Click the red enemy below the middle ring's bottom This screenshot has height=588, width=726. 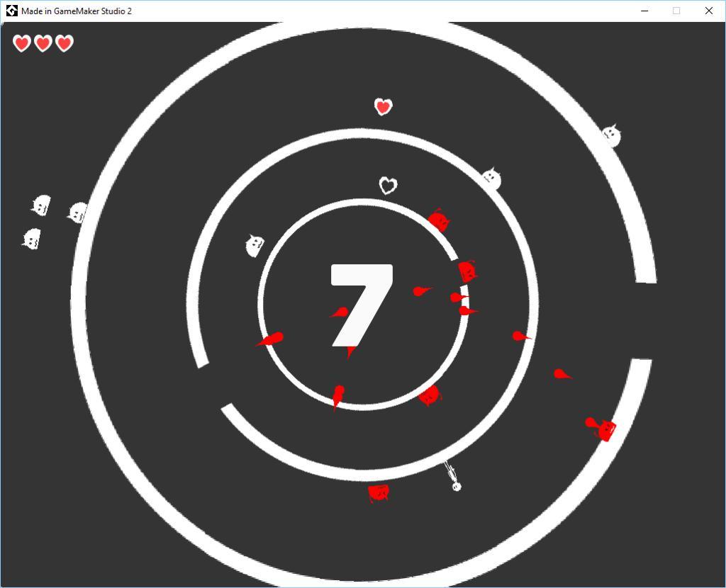pyautogui.click(x=379, y=492)
